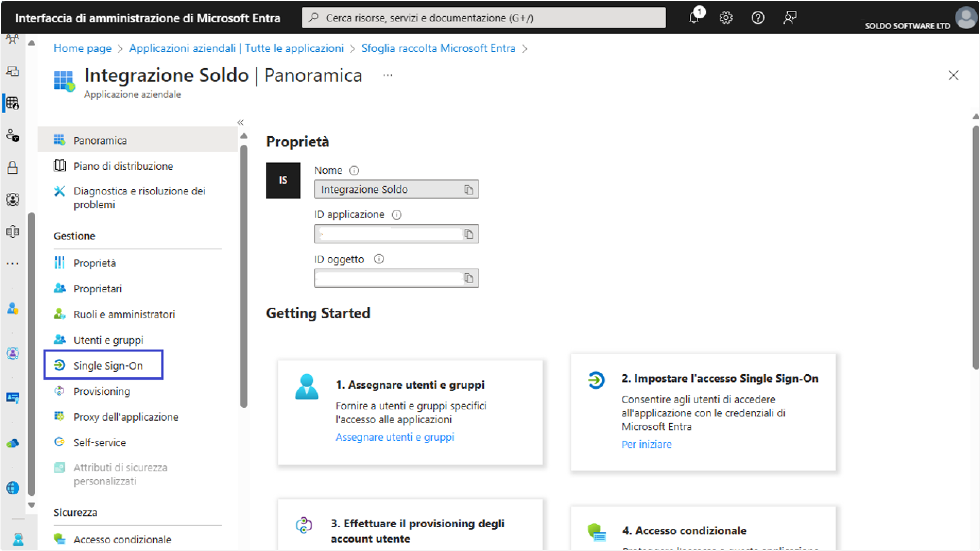
Task: Collapse the side menu with double chevron
Action: [x=240, y=122]
